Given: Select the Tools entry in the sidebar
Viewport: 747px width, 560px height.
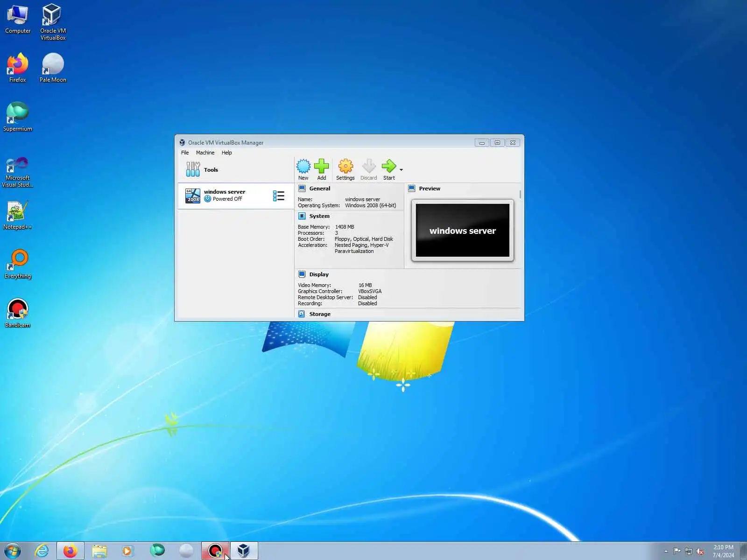Looking at the screenshot, I should [236, 170].
